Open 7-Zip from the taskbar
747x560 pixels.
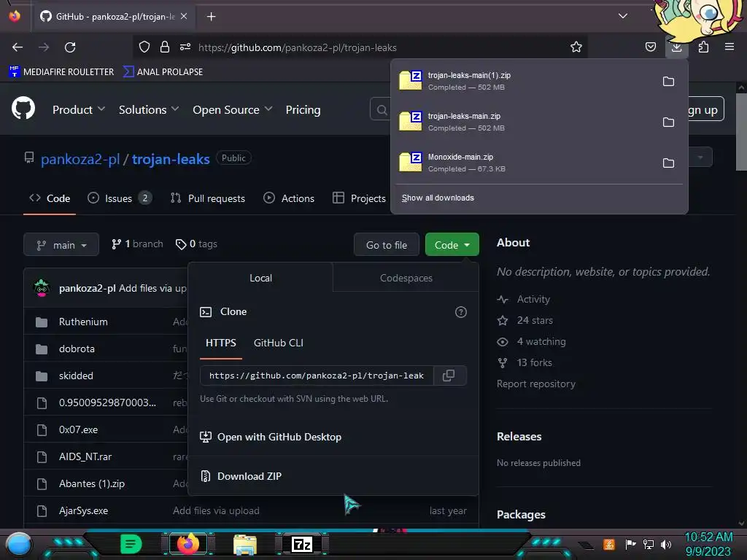pyautogui.click(x=302, y=544)
